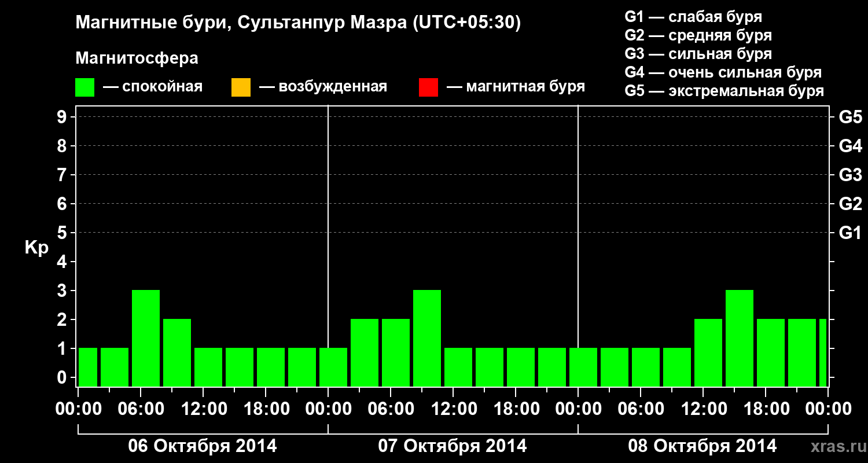Click '12:00' time label above 07 Октября
The width and height of the screenshot is (868, 463).
pos(453,409)
